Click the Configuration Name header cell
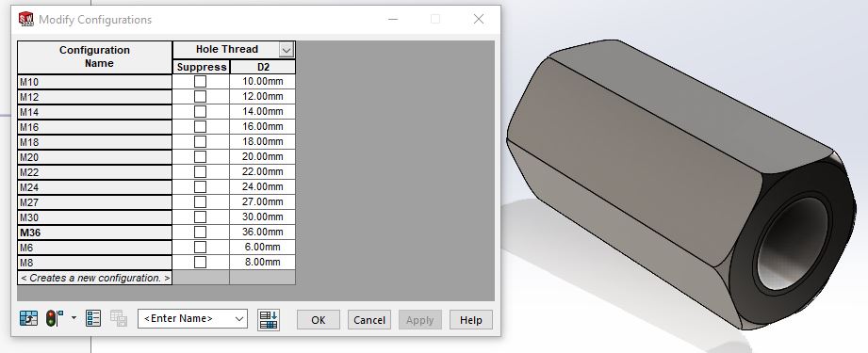The width and height of the screenshot is (868, 353). click(94, 57)
